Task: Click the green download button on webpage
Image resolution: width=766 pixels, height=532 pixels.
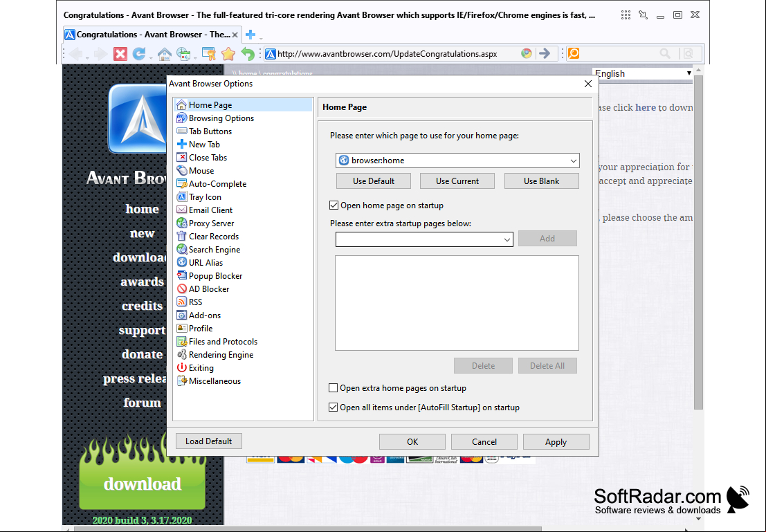Action: 142,483
